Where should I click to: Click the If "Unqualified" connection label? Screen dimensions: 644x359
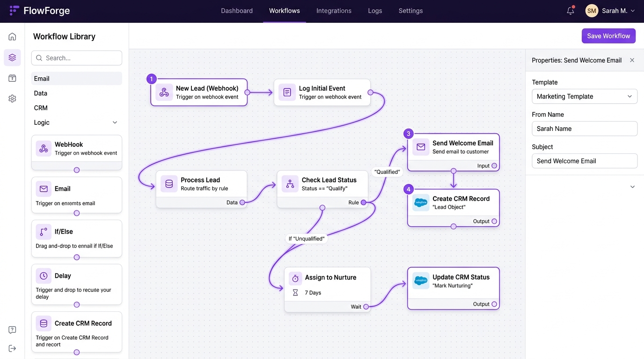coord(307,238)
